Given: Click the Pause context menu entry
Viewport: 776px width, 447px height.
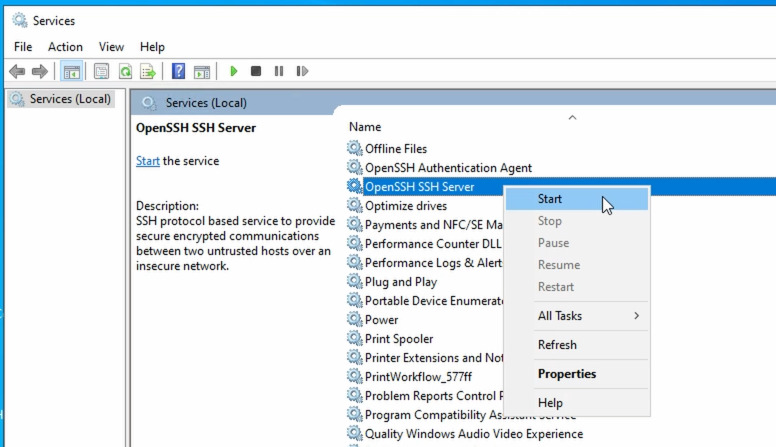Looking at the screenshot, I should pos(577,243).
